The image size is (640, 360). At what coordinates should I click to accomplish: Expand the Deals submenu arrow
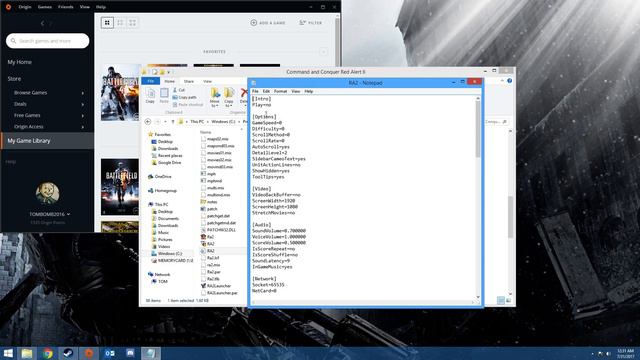point(82,104)
